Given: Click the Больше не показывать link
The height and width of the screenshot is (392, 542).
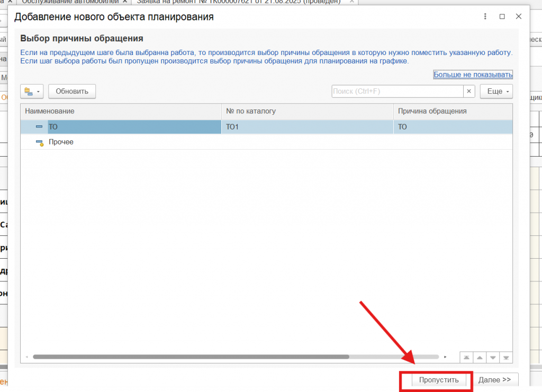Looking at the screenshot, I should (x=473, y=75).
